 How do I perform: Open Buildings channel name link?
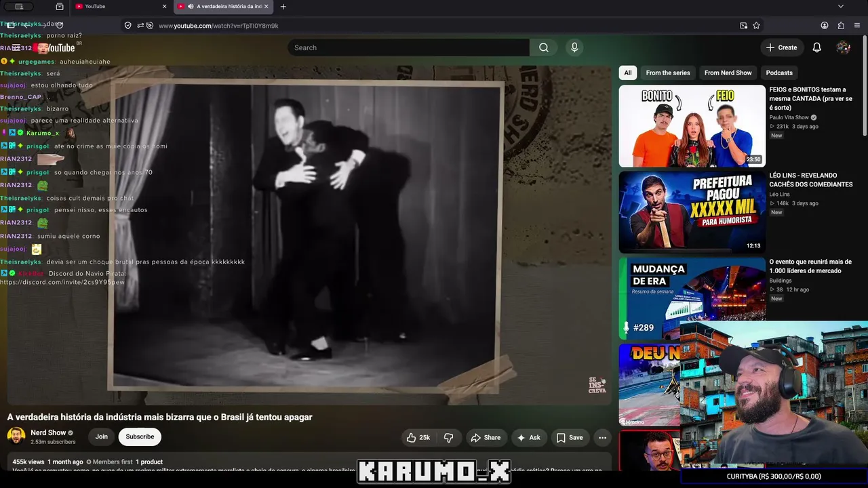(781, 280)
